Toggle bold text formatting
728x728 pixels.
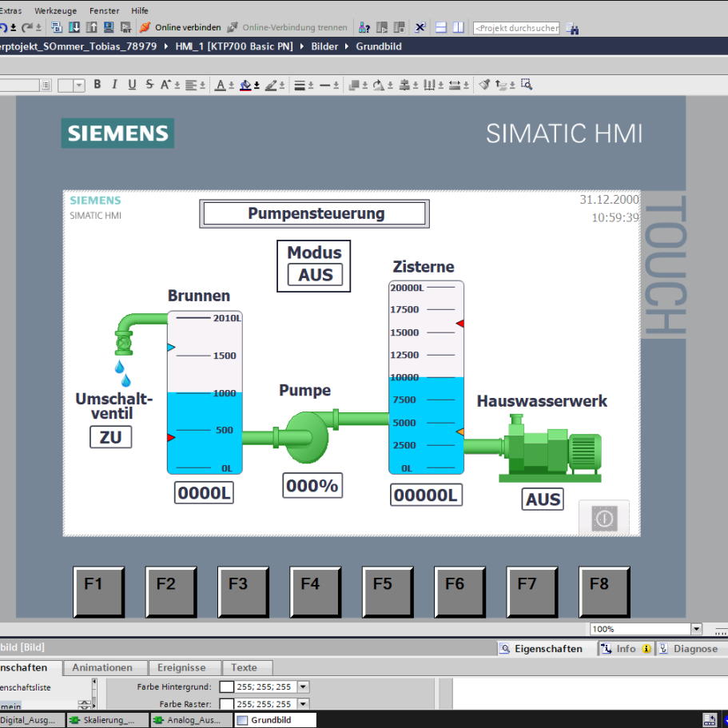[x=97, y=85]
